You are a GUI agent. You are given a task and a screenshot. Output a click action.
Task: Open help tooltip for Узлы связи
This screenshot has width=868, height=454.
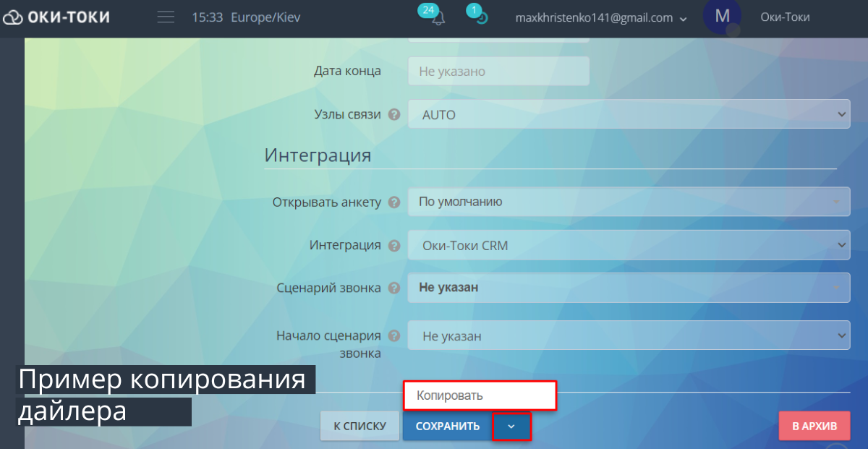393,114
